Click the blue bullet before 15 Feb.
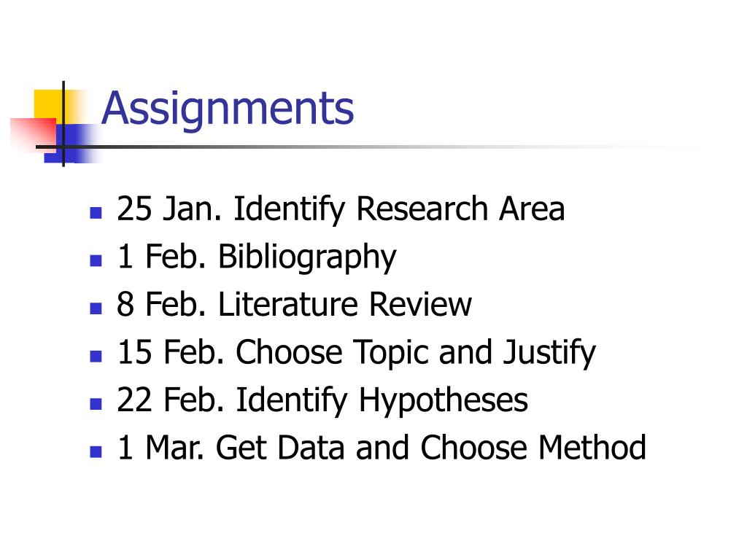The height and width of the screenshot is (560, 747). tap(96, 356)
